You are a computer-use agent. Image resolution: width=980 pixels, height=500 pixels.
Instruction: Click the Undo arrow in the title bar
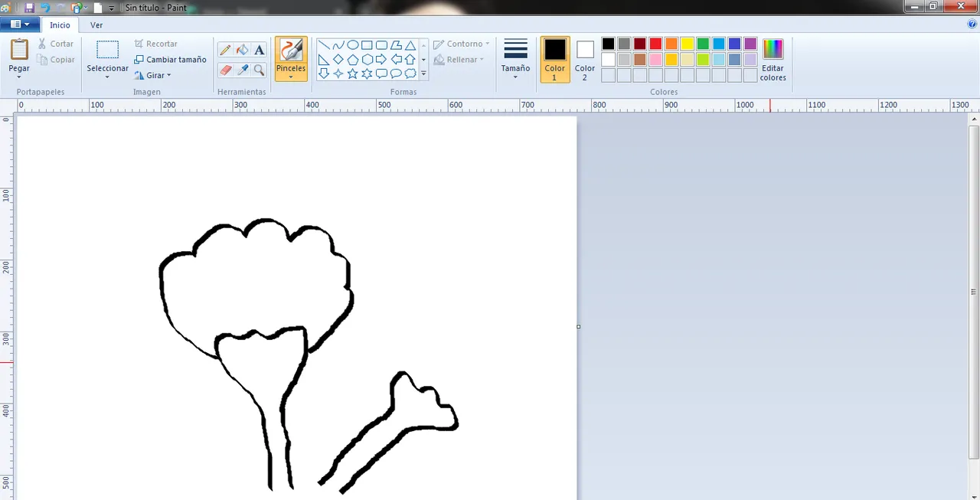pyautogui.click(x=45, y=7)
